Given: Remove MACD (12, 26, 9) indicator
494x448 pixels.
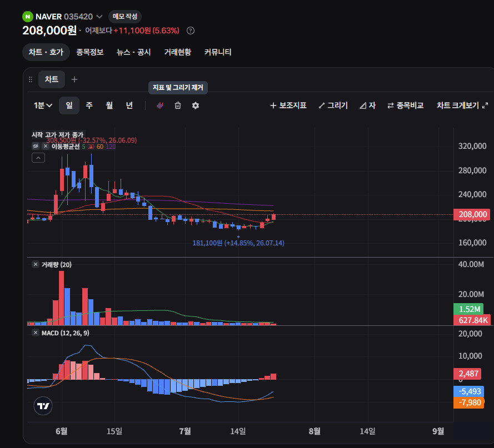Looking at the screenshot, I should click(x=36, y=333).
